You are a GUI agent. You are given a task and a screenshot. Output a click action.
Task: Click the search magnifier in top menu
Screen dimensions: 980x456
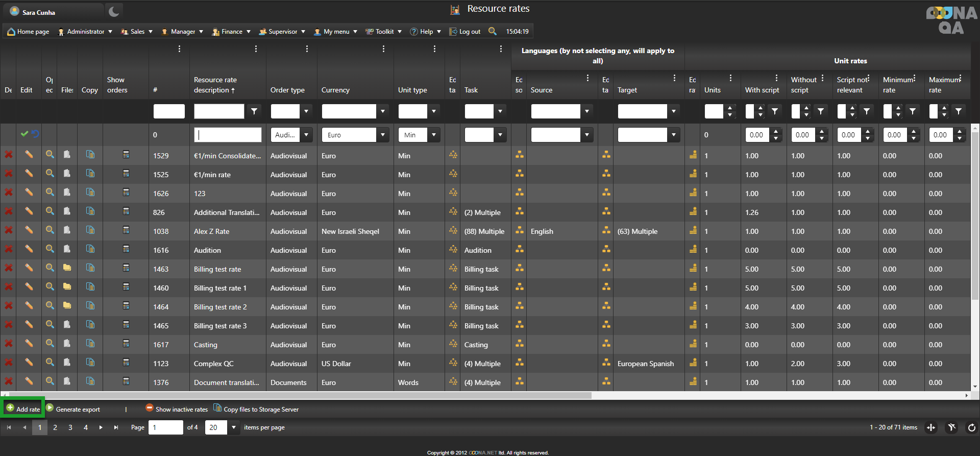[492, 31]
